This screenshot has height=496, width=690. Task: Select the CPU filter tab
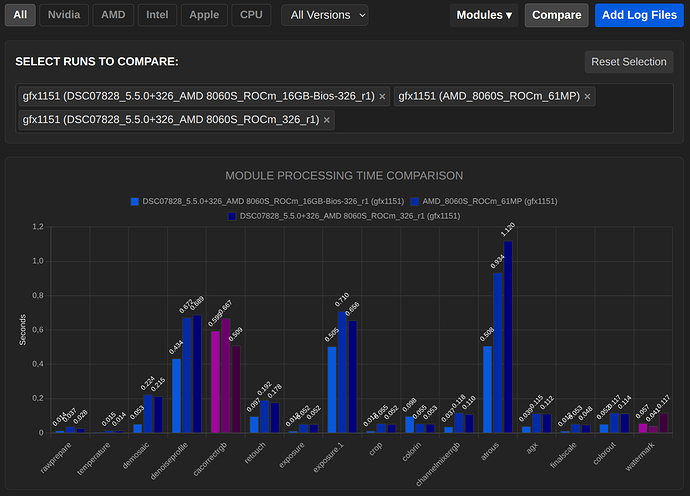[x=251, y=15]
